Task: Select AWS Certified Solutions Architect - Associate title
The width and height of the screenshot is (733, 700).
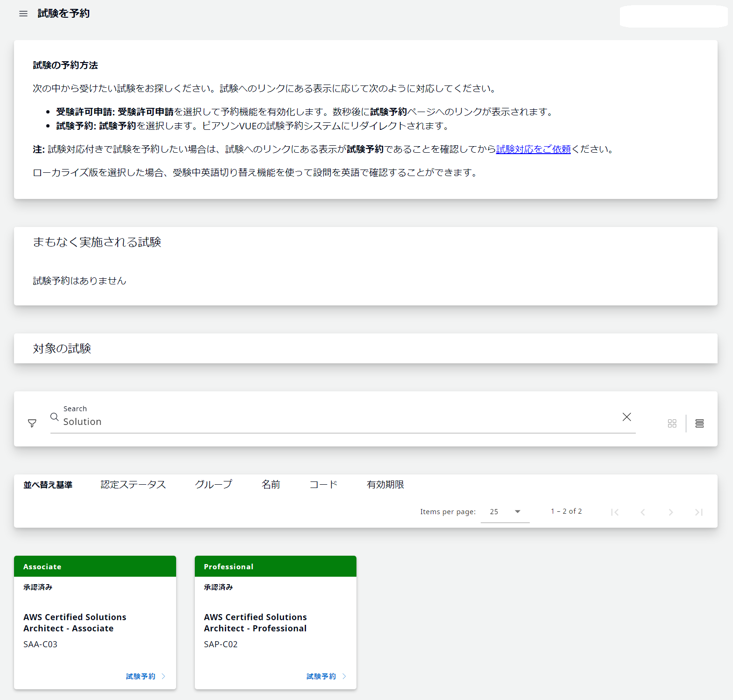Action: point(75,622)
